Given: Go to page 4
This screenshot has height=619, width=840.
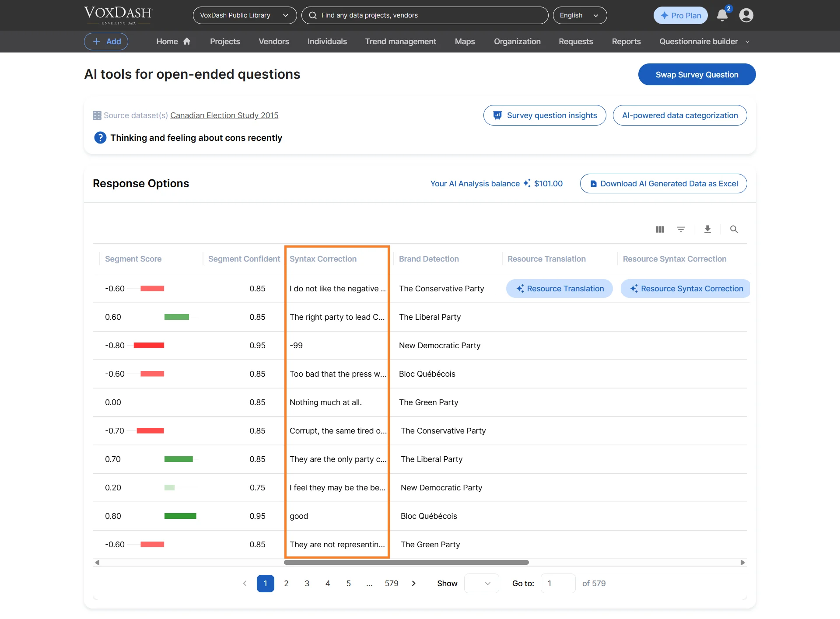Looking at the screenshot, I should [x=328, y=583].
